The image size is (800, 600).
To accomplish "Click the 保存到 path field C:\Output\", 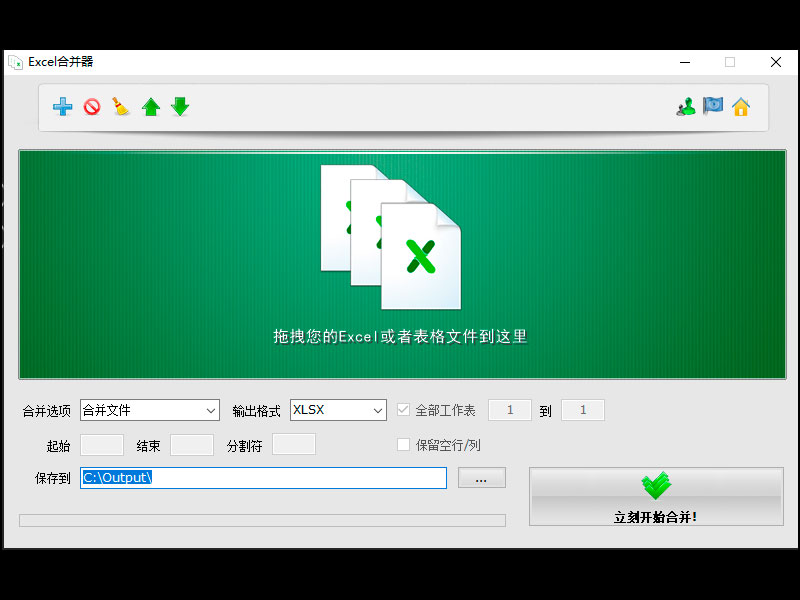I will 263,478.
